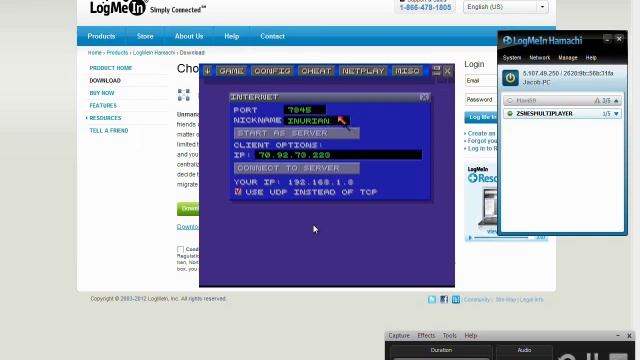Open the Hamachi Network menu
Viewport: 640px width, 360px height.
(x=540, y=58)
